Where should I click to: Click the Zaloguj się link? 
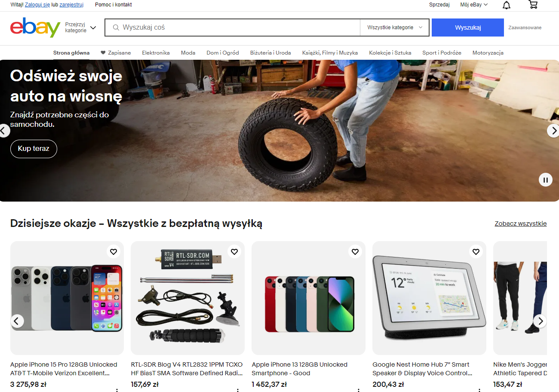(x=37, y=5)
